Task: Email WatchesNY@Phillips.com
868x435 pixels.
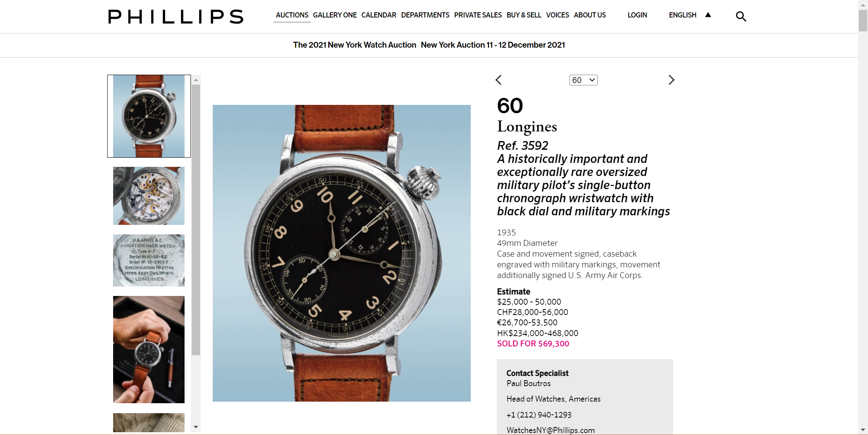Action: coord(550,430)
